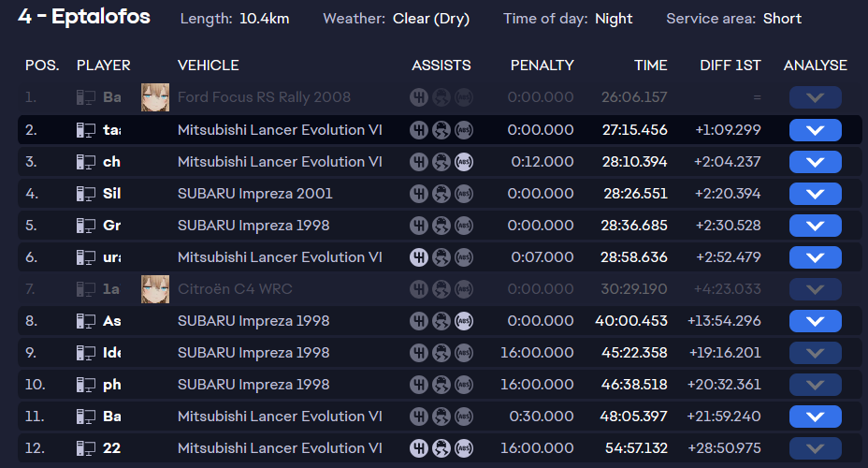This screenshot has width=868, height=468.
Task: Click traction control icon for player ta
Action: [441, 130]
